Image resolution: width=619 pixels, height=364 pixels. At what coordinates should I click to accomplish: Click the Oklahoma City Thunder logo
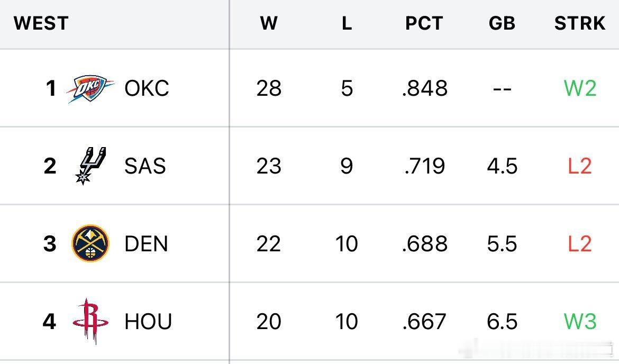tap(90, 88)
